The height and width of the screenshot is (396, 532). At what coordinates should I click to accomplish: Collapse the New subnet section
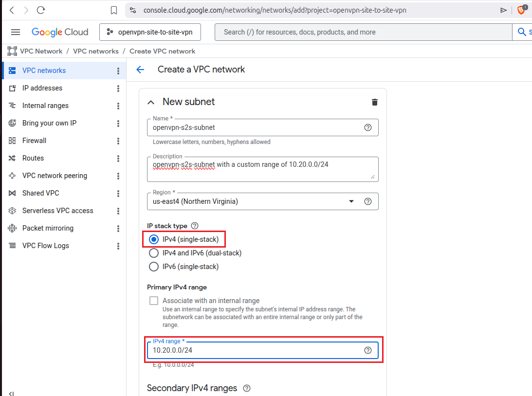(151, 102)
